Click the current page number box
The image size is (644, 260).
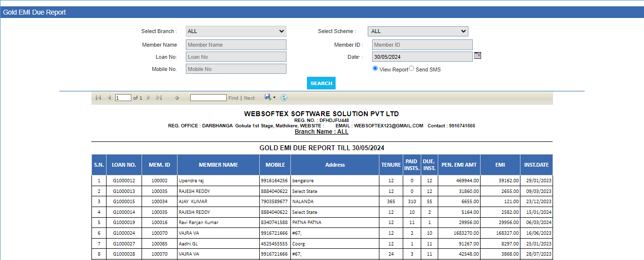pos(123,98)
